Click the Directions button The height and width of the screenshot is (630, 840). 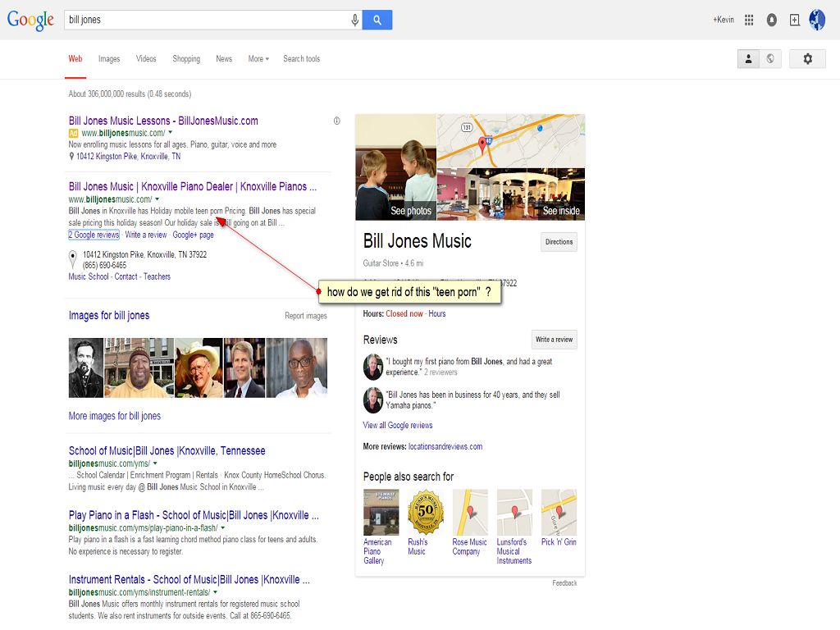tap(559, 242)
